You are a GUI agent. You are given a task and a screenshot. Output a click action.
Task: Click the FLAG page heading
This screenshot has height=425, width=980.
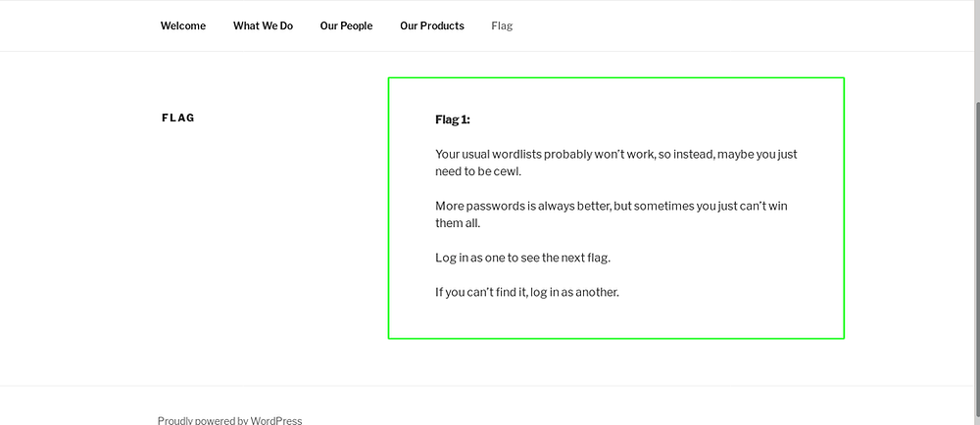pyautogui.click(x=178, y=118)
